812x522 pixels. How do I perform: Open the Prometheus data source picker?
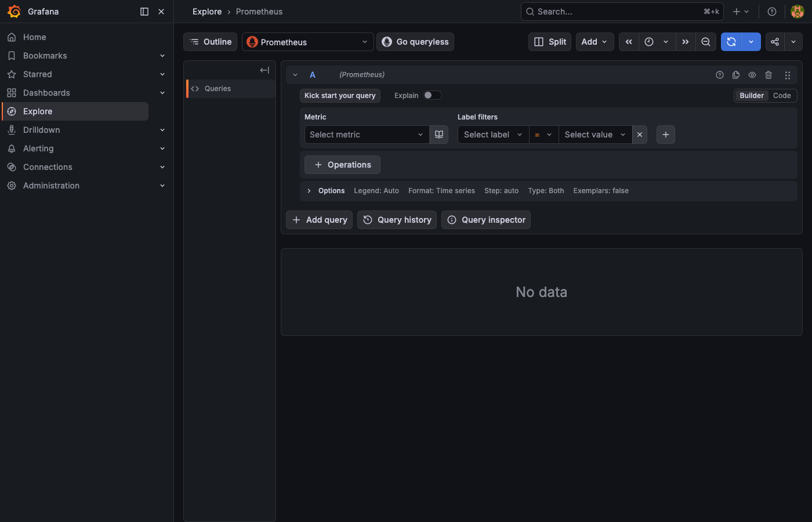[307, 41]
